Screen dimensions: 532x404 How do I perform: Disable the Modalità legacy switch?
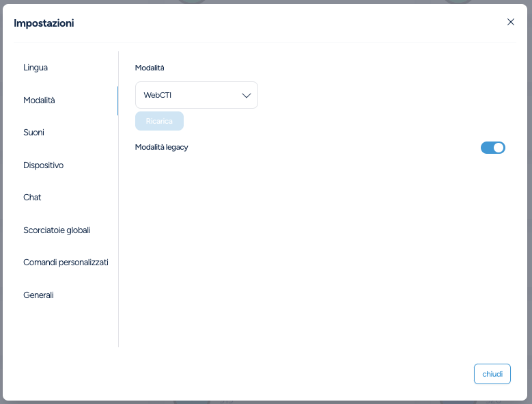coord(493,148)
